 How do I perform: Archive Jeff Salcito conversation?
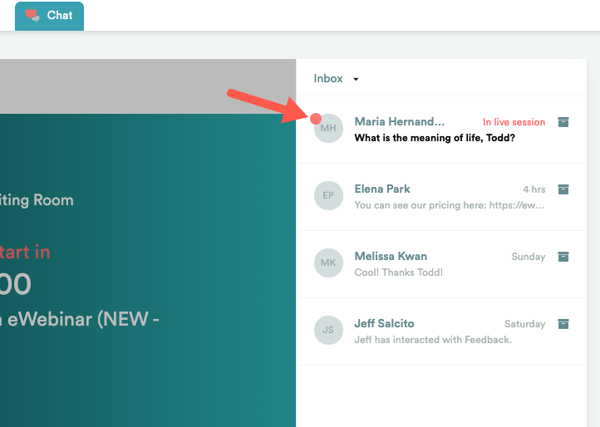point(563,324)
